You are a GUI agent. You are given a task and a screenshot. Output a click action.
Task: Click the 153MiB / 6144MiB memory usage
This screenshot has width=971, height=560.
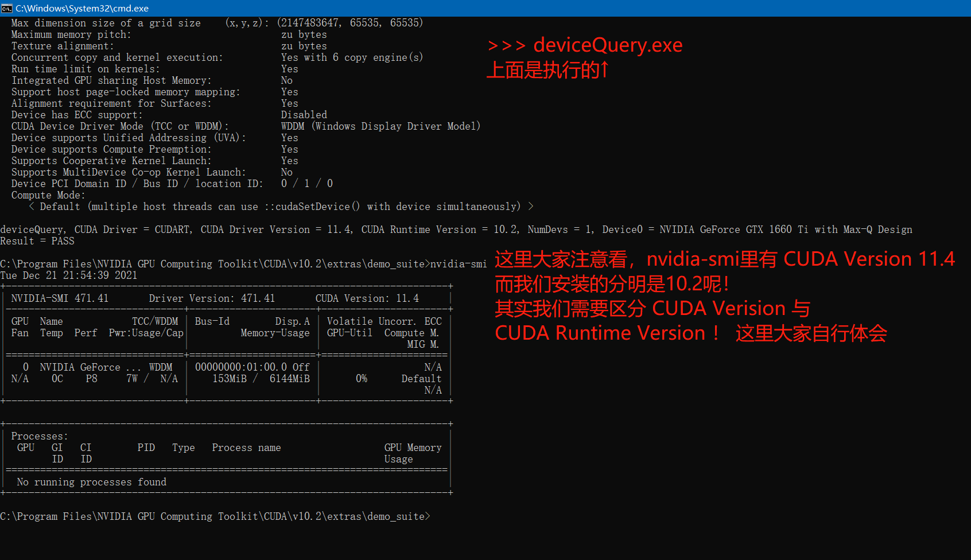point(261,379)
